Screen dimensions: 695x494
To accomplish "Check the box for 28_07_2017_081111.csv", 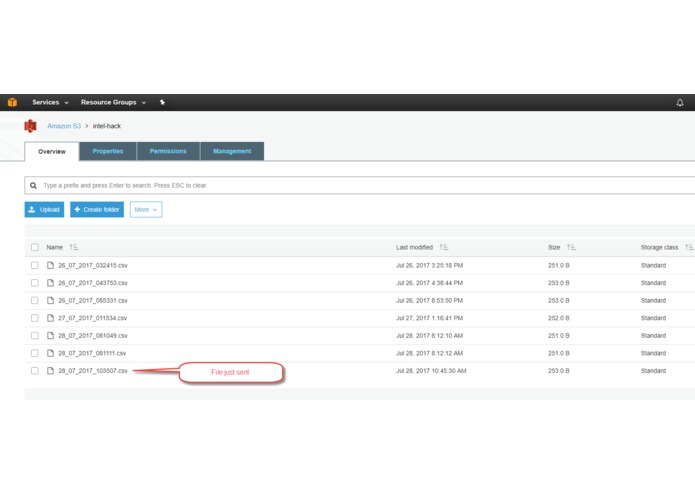I will coord(35,353).
